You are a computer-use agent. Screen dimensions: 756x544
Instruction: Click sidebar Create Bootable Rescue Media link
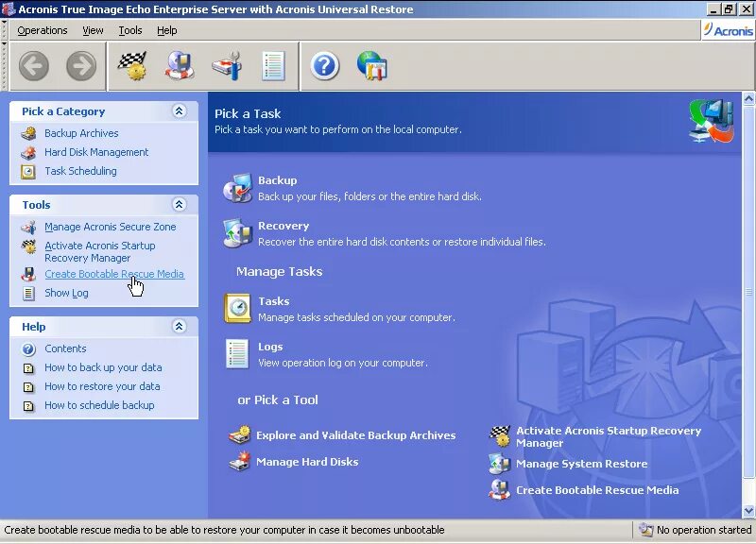[114, 274]
